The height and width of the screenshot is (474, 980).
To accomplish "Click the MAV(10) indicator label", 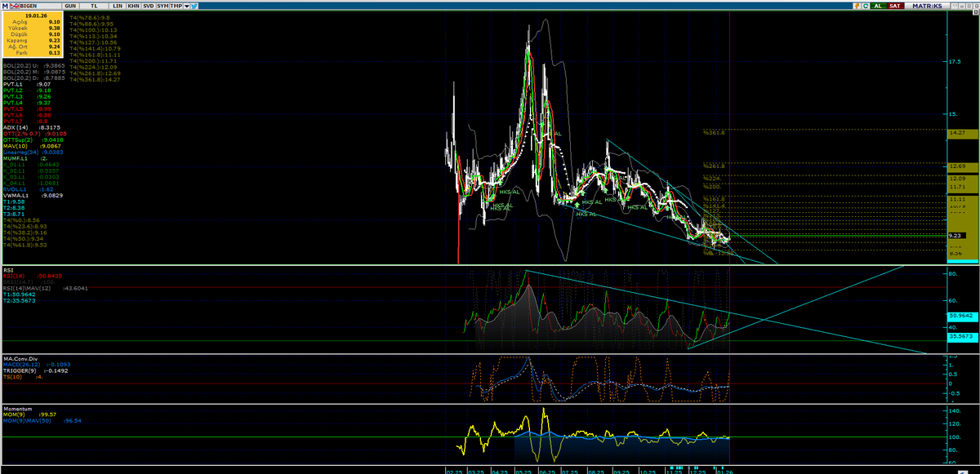I will coord(15,144).
